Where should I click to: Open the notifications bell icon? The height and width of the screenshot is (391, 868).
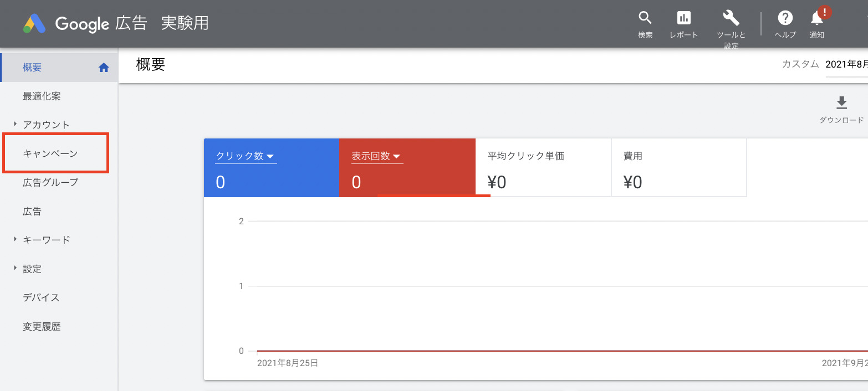(x=817, y=18)
